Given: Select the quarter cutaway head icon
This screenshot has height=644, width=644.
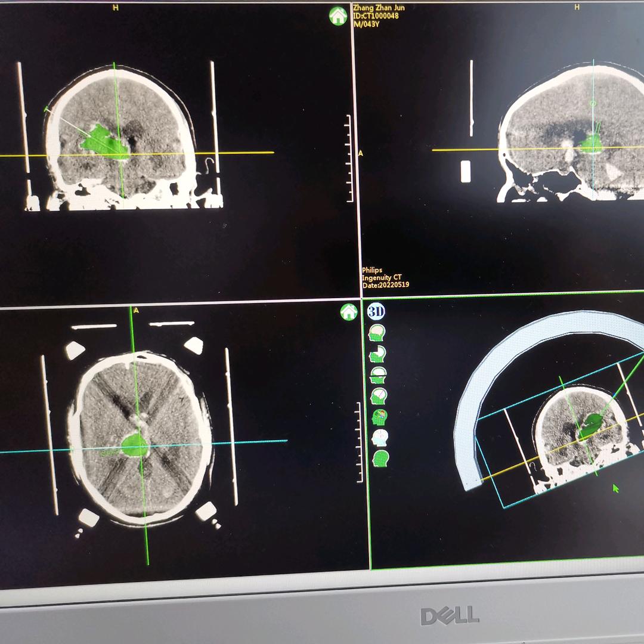Looking at the screenshot, I should tap(378, 354).
